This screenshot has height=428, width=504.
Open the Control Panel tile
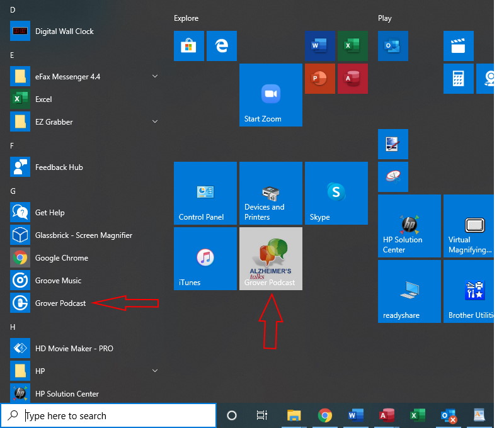pos(205,193)
